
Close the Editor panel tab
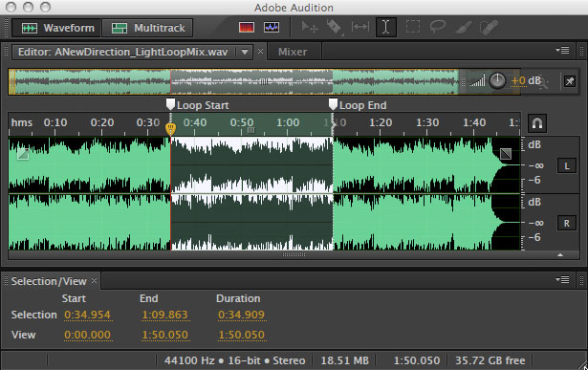(x=260, y=52)
